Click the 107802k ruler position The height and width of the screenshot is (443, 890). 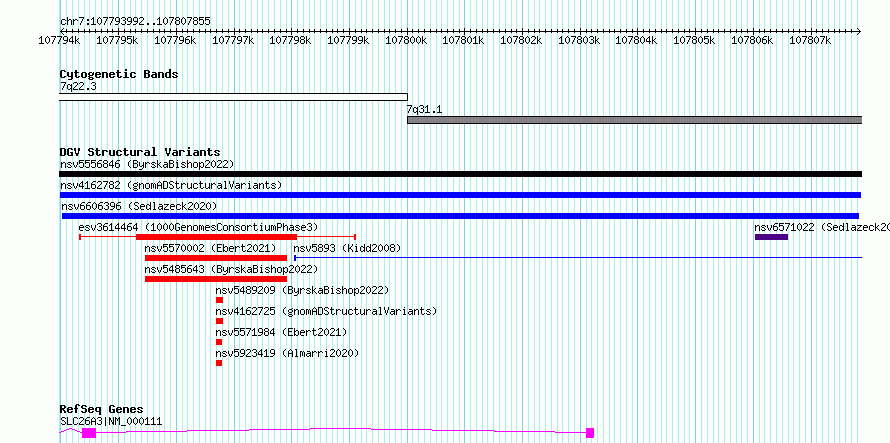point(522,40)
